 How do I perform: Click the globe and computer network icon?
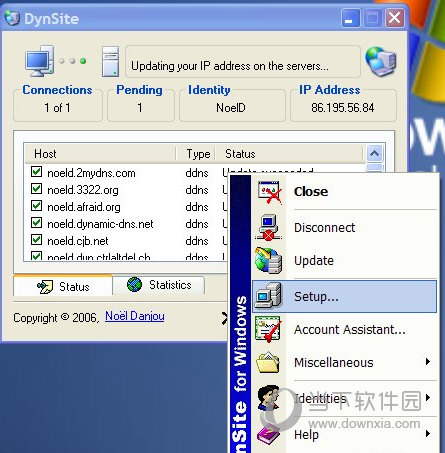click(381, 62)
